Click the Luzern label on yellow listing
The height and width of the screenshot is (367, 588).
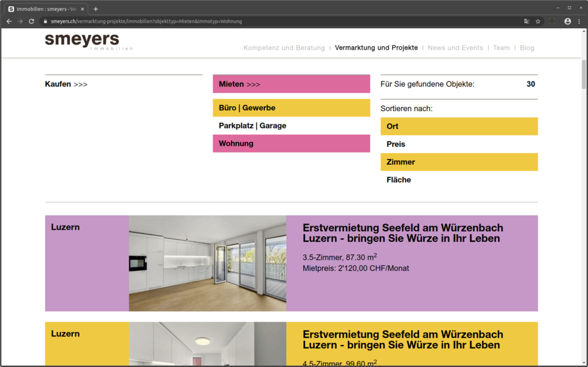tap(66, 333)
